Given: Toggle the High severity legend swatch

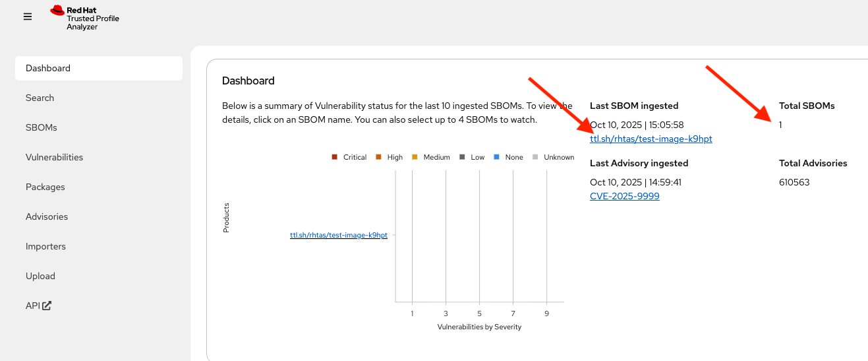Looking at the screenshot, I should (379, 157).
